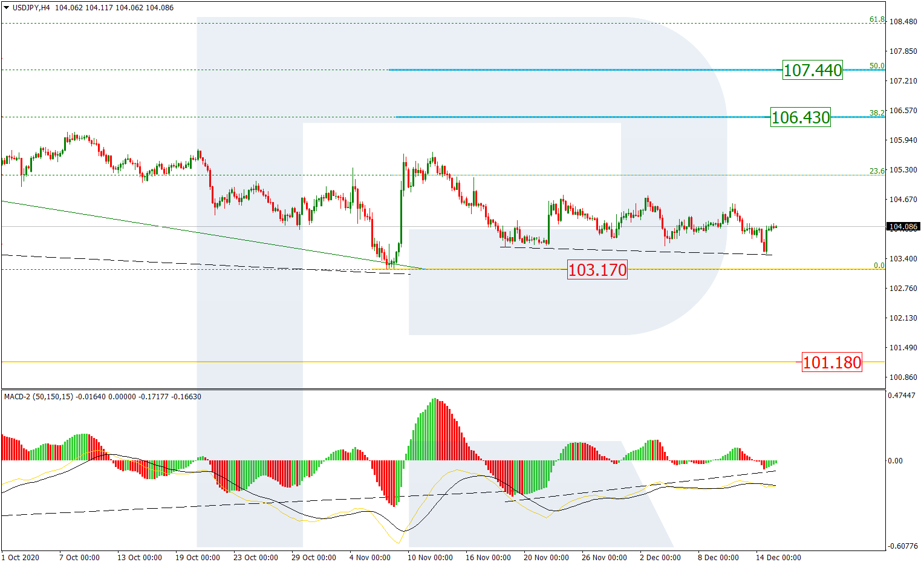Screen dimensions: 924x565
Task: Click the 108.480 price scale value
Action: [x=903, y=22]
